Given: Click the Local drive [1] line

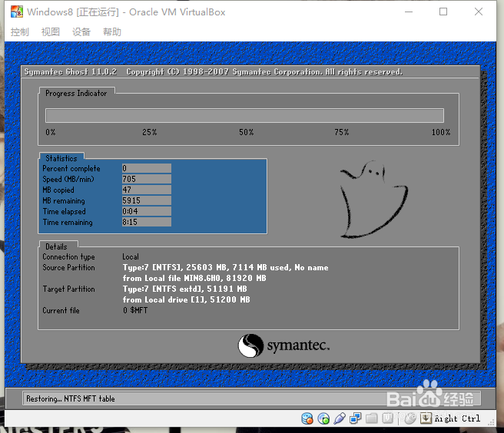Looking at the screenshot, I should click(x=187, y=299).
